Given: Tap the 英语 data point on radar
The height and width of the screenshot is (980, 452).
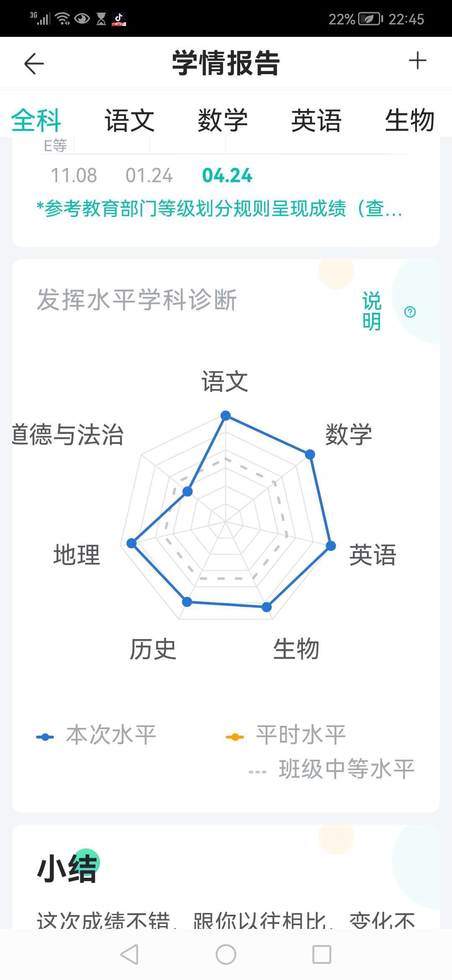Looking at the screenshot, I should pos(331,546).
